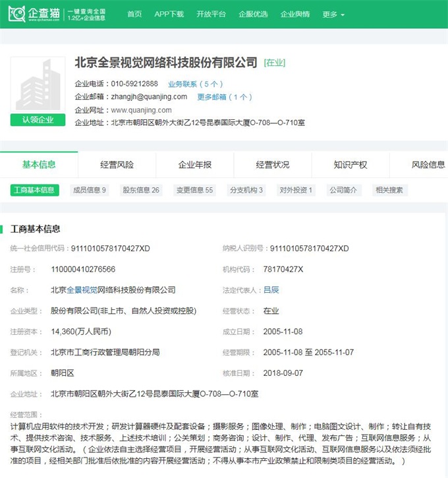Screen dimensions: 448x478
Task: Show 更多邮箱 (1个) list
Action: point(224,97)
